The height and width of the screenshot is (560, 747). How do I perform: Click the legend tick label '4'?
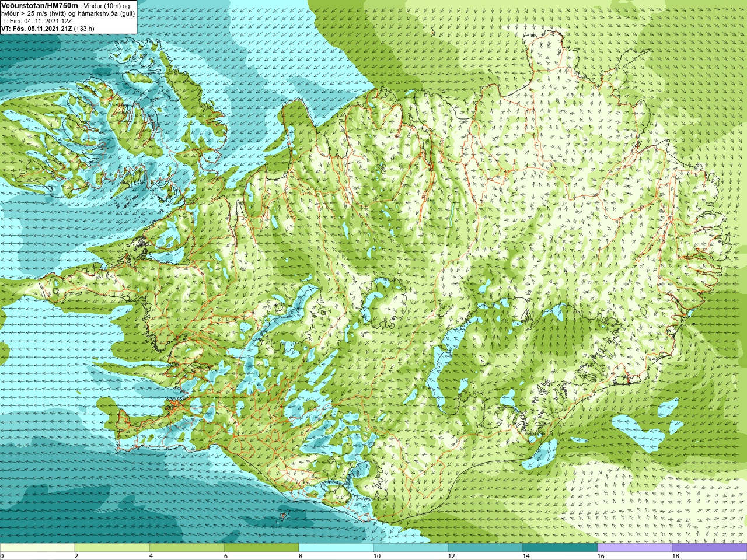click(151, 556)
